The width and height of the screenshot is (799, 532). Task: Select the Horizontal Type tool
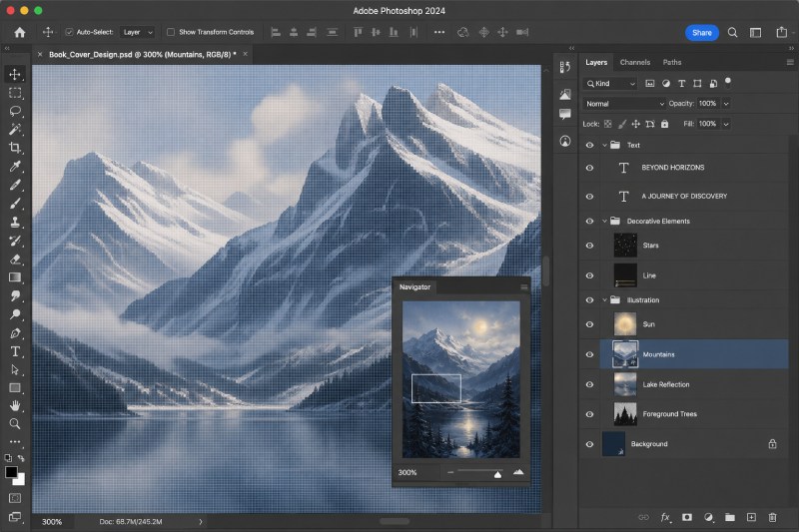click(15, 351)
